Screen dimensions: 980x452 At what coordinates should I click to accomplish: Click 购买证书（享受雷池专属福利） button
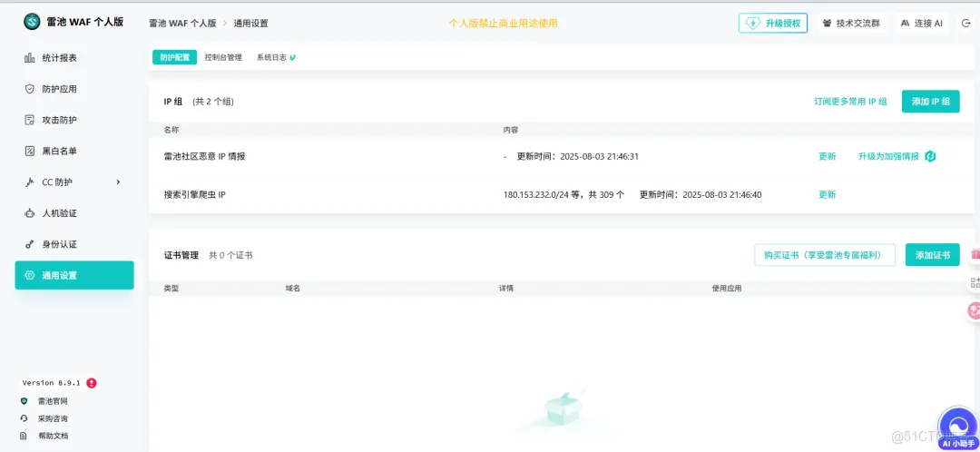tap(825, 255)
